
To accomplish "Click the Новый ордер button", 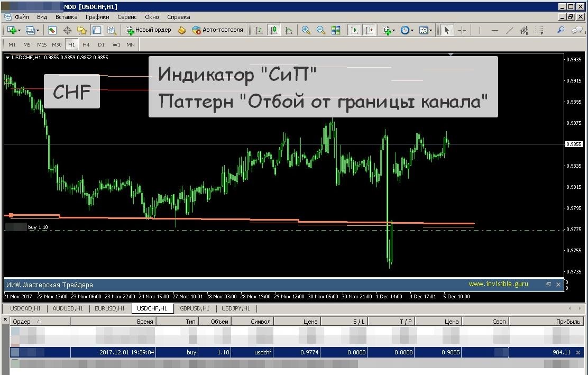I will pyautogui.click(x=149, y=30).
